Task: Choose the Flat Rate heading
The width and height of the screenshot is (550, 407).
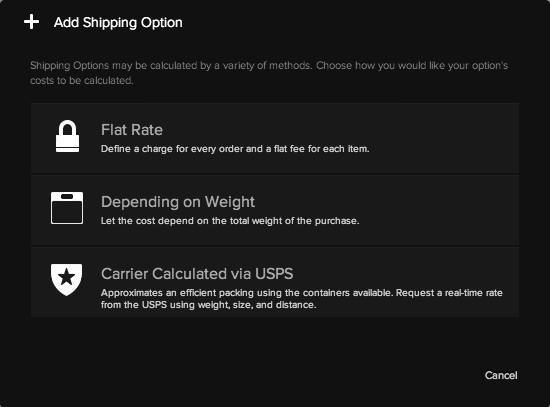Action: point(132,130)
